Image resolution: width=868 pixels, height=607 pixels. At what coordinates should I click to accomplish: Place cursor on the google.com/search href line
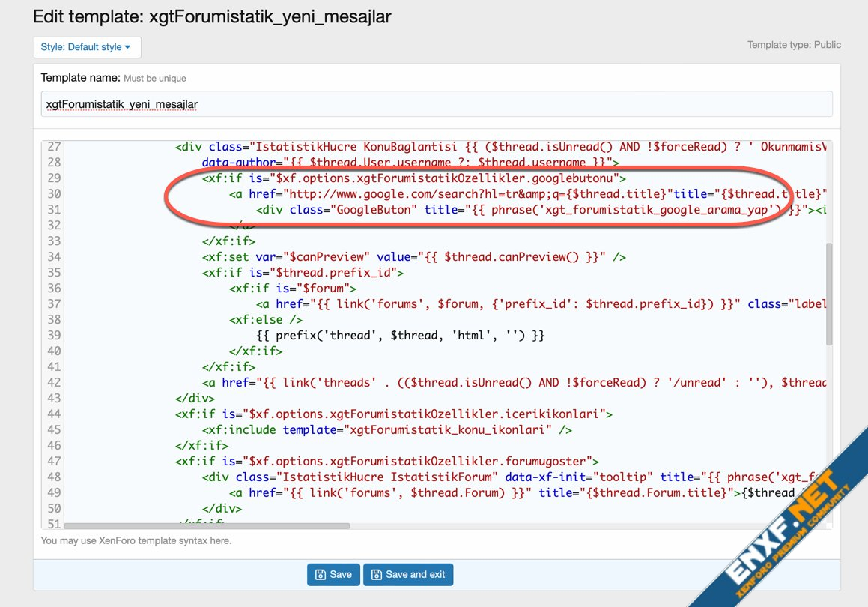point(449,194)
